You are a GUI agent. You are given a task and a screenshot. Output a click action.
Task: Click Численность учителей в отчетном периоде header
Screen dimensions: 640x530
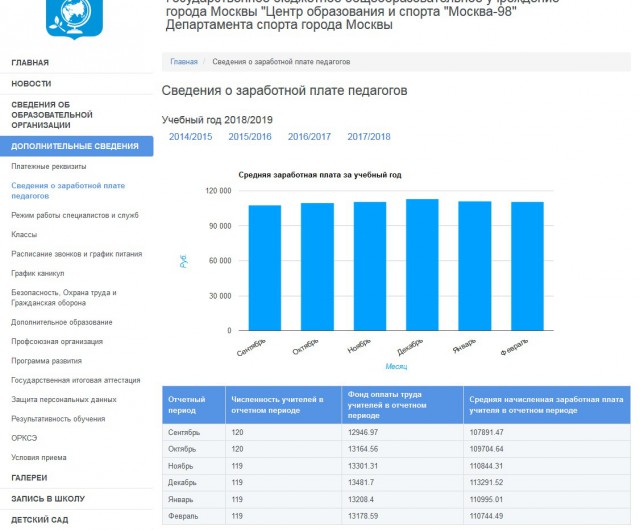pos(283,405)
